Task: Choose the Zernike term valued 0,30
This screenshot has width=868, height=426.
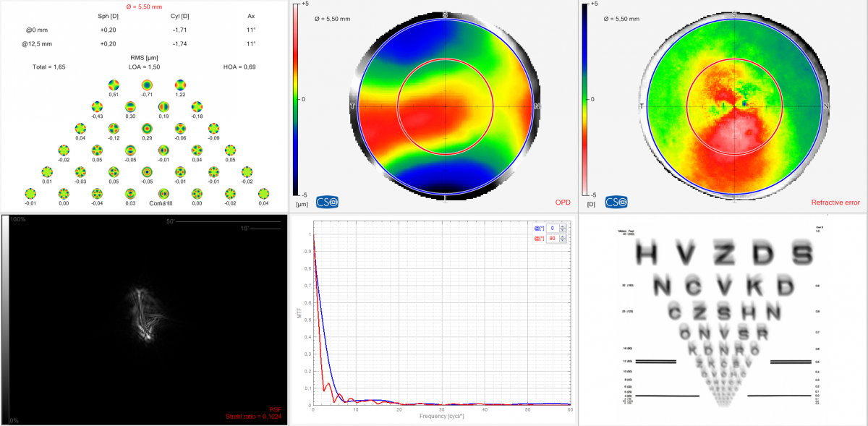Action: click(x=130, y=107)
